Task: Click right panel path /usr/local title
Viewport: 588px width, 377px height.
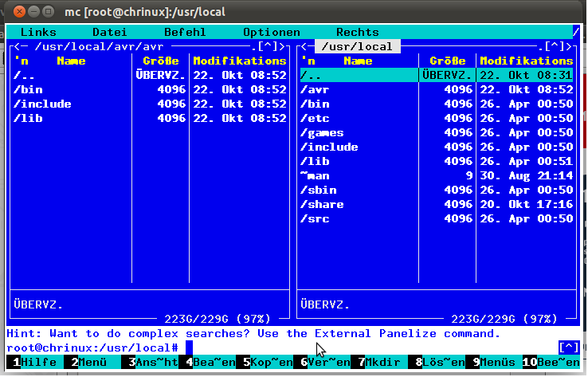Action: (x=358, y=46)
